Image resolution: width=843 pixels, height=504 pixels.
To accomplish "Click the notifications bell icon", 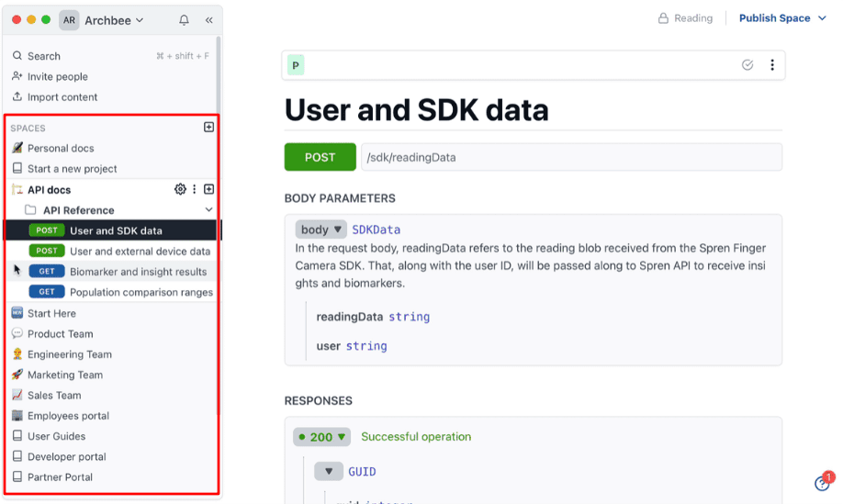I will (x=184, y=20).
